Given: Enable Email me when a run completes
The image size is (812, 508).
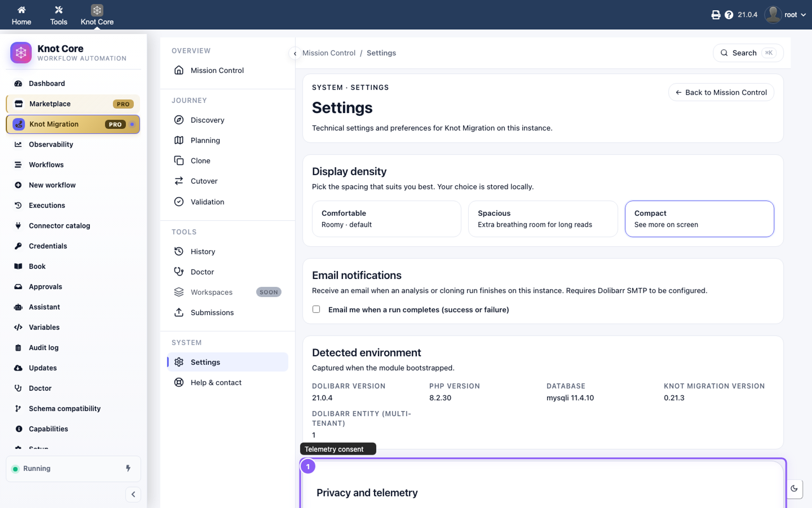Looking at the screenshot, I should coord(316,309).
